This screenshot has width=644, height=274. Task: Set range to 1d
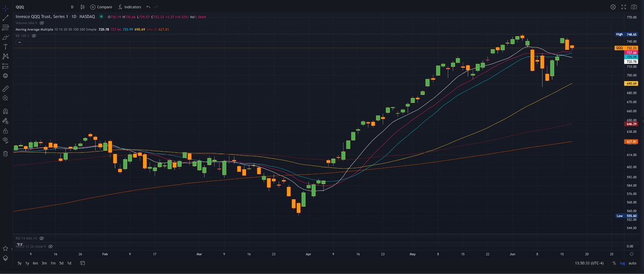pyautogui.click(x=69, y=263)
